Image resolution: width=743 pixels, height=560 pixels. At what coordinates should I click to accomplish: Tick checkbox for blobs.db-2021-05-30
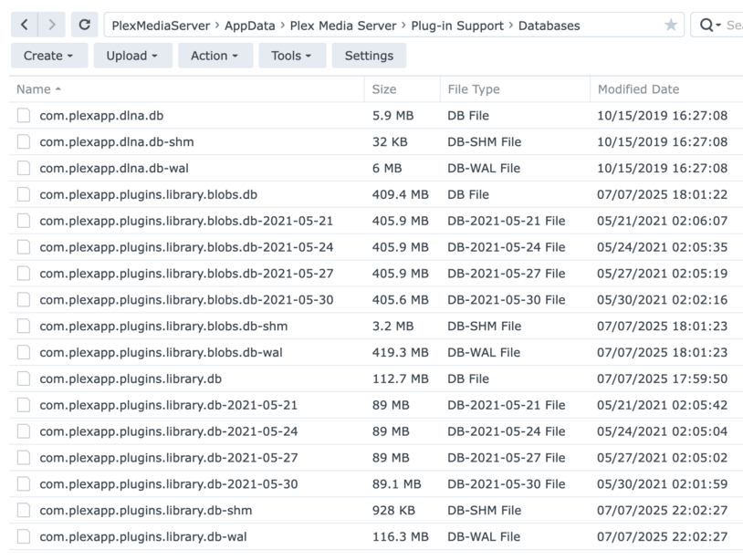[x=24, y=300]
